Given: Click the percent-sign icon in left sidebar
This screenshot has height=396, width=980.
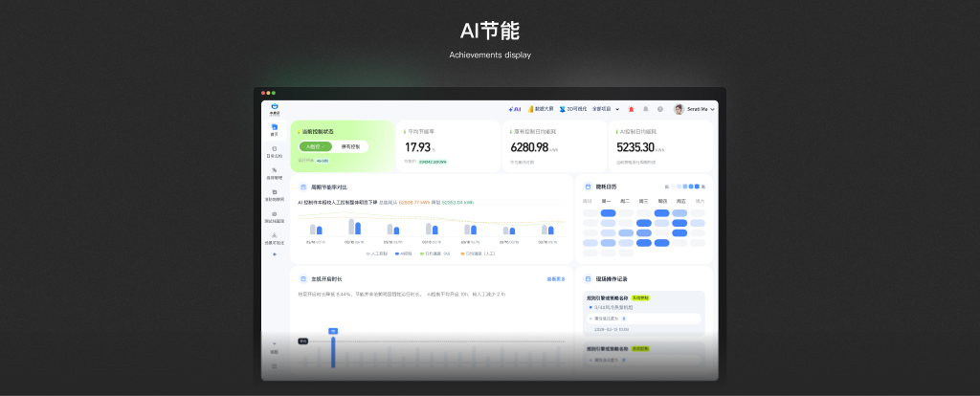Looking at the screenshot, I should [x=275, y=170].
